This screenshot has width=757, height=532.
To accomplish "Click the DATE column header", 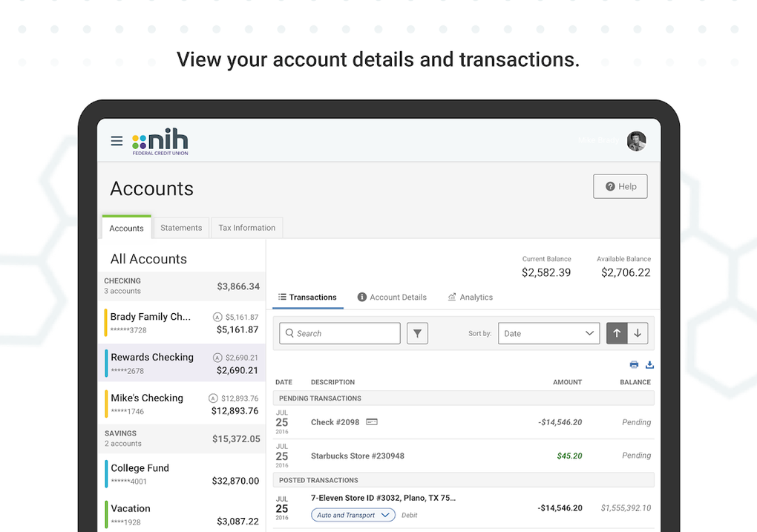I will pos(284,382).
